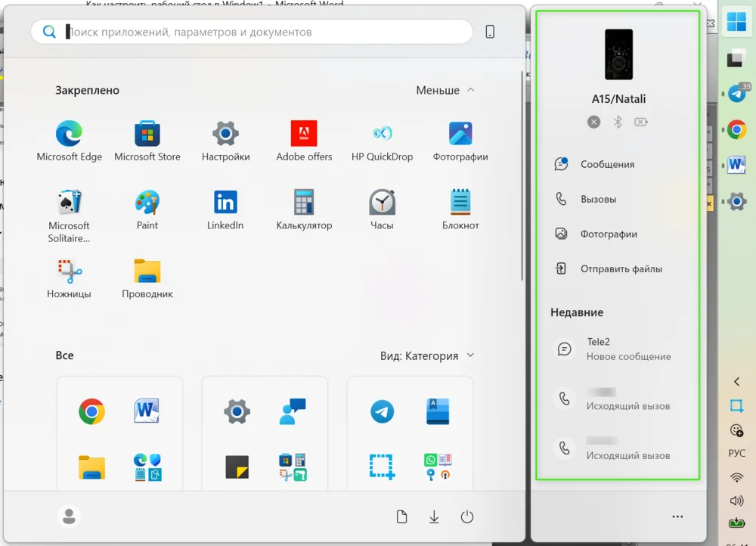
Task: Open phone panel more options (…)
Action: [x=677, y=517]
